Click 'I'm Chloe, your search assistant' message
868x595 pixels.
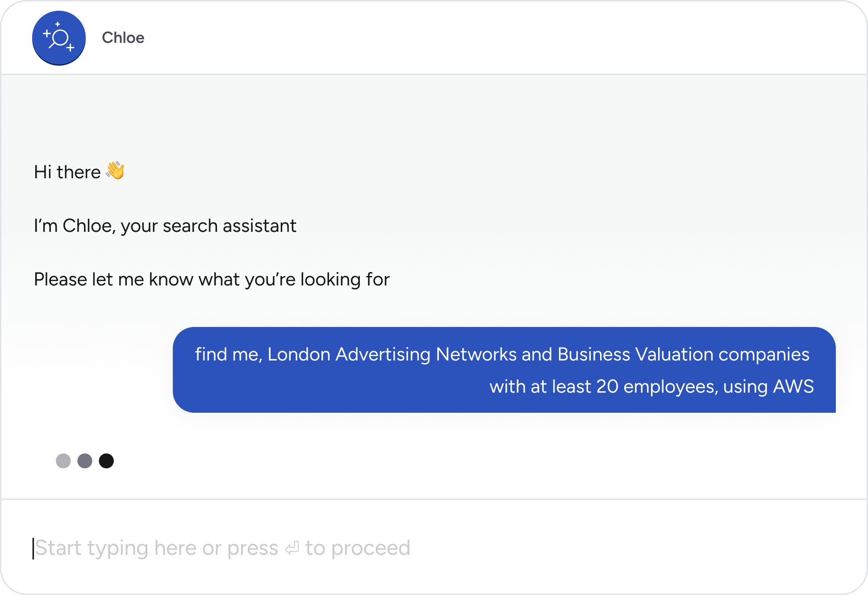tap(165, 226)
